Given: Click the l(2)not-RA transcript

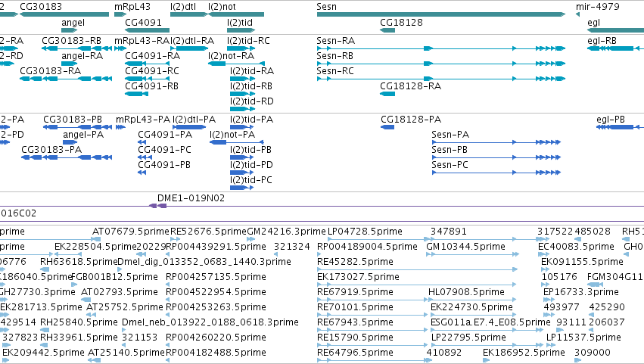Looking at the screenshot, I should point(232,56).
